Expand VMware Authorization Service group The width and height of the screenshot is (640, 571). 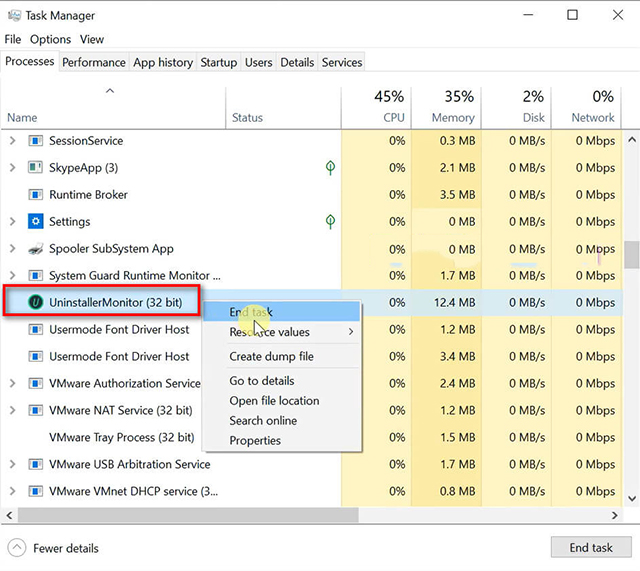coord(13,383)
